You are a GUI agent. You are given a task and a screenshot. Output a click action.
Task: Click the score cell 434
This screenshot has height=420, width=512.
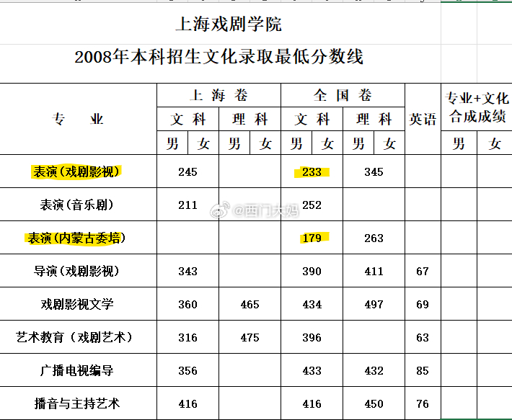coord(312,304)
